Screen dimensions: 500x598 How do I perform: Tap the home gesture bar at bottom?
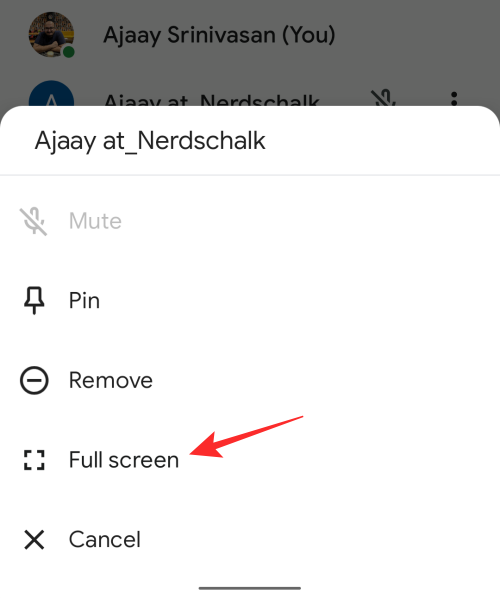[250, 588]
